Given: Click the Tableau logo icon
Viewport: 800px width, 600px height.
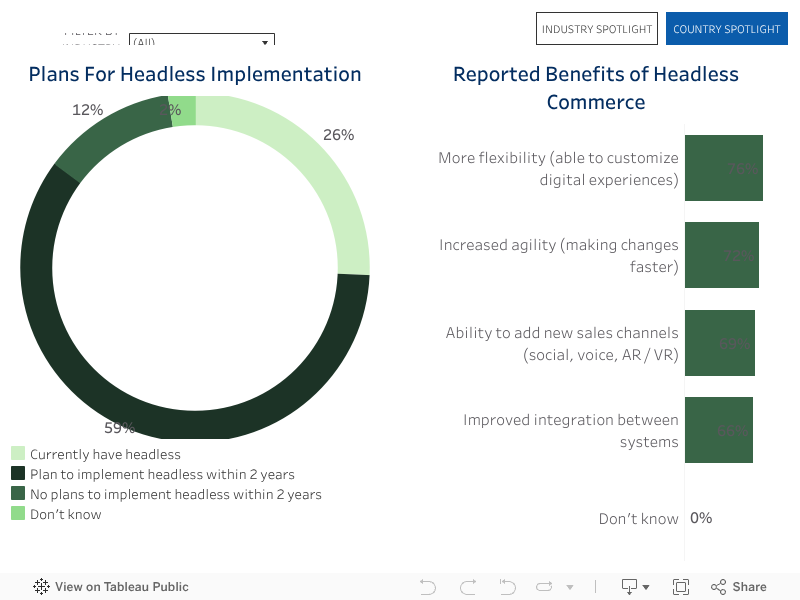Looking at the screenshot, I should (x=42, y=587).
